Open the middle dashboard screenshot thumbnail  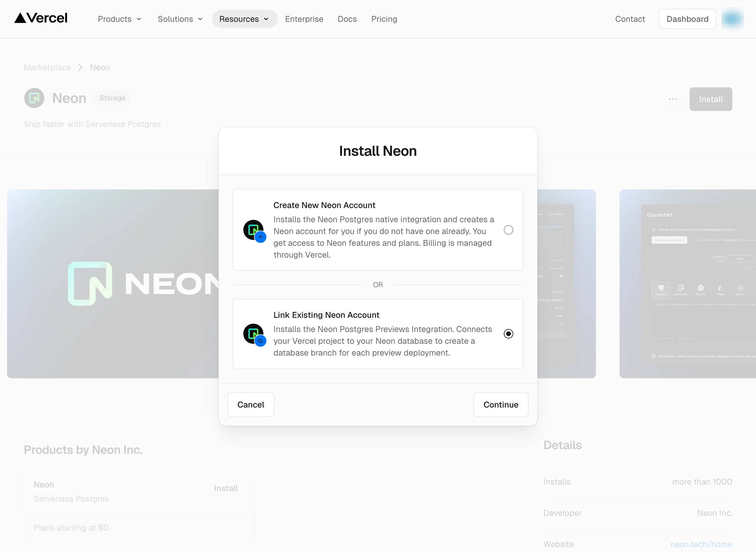click(566, 284)
